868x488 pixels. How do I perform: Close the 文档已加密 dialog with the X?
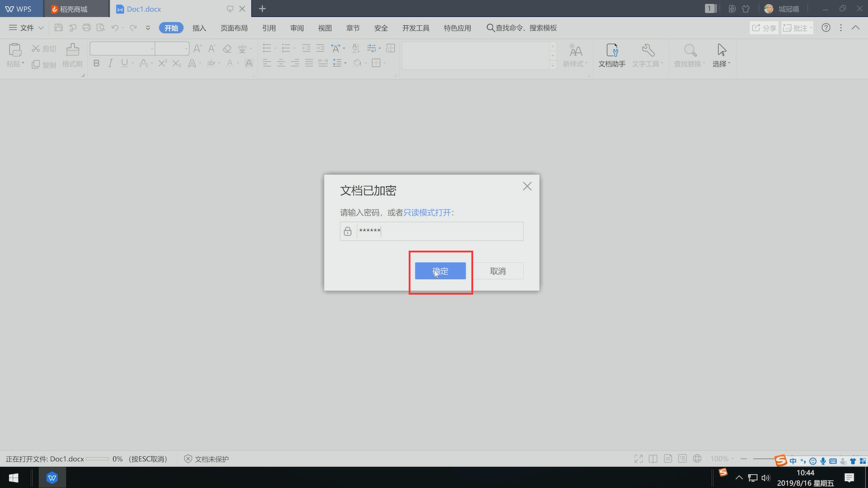(527, 186)
